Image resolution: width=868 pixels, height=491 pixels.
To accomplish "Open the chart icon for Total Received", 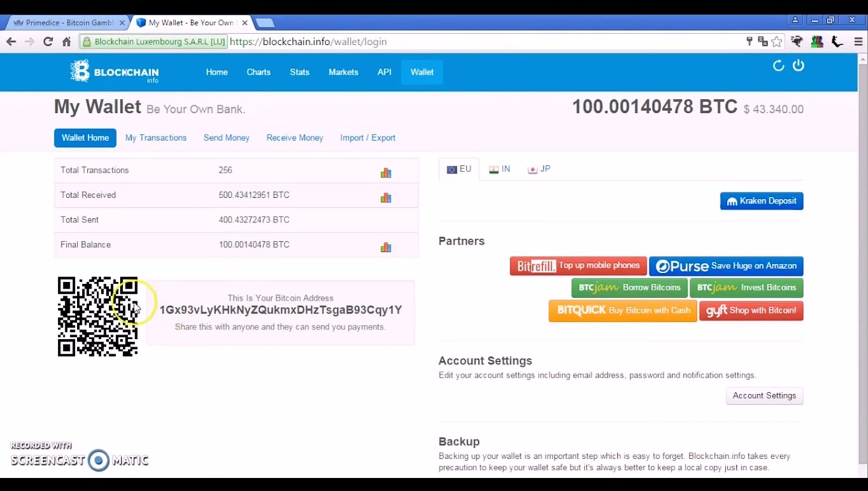I will (386, 197).
